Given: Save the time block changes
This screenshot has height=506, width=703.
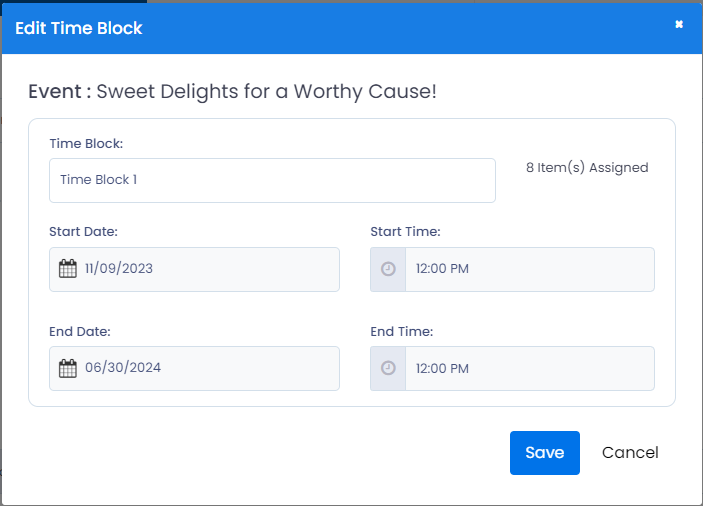Looking at the screenshot, I should point(545,453).
